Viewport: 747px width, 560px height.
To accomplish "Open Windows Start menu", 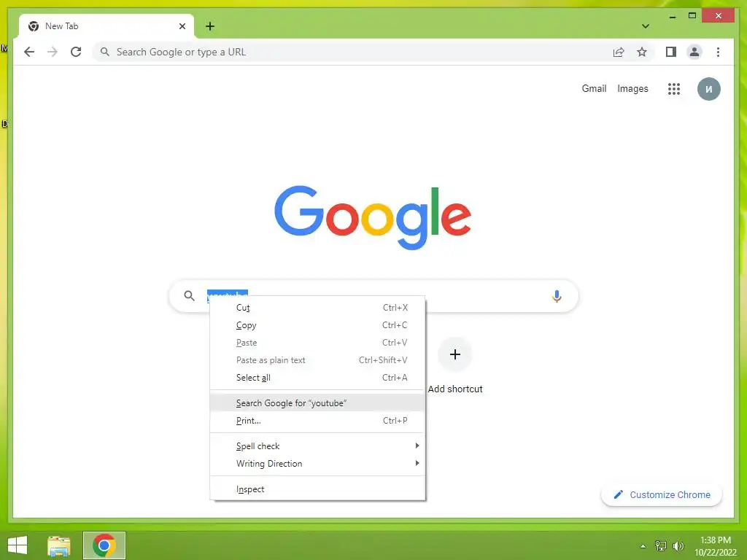I will (x=18, y=545).
